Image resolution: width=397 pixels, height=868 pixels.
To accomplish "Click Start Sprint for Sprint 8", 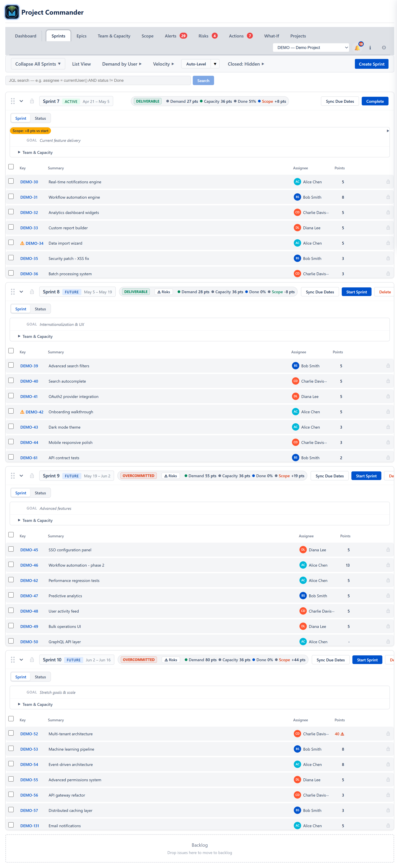I will pos(356,292).
